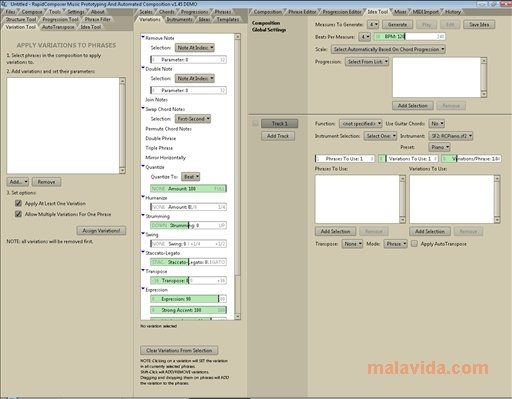The image size is (512, 399).
Task: Toggle the checkbox beside Track 1
Action: [x=255, y=124]
